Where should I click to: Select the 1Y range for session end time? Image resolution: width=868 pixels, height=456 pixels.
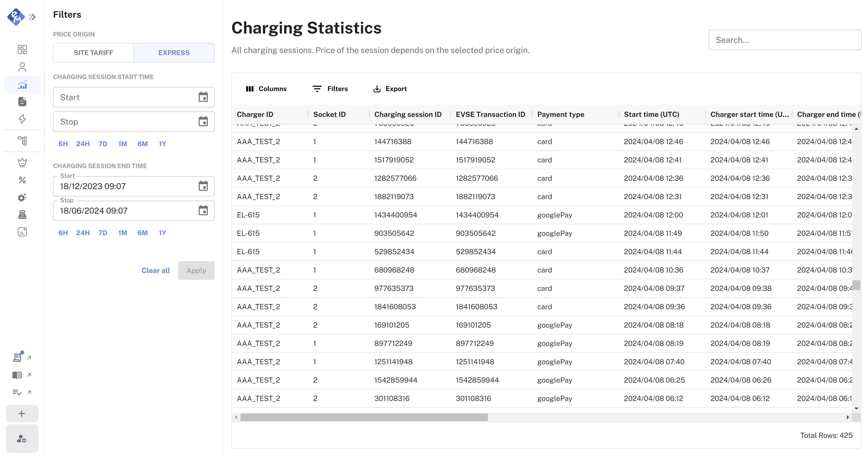click(x=162, y=233)
